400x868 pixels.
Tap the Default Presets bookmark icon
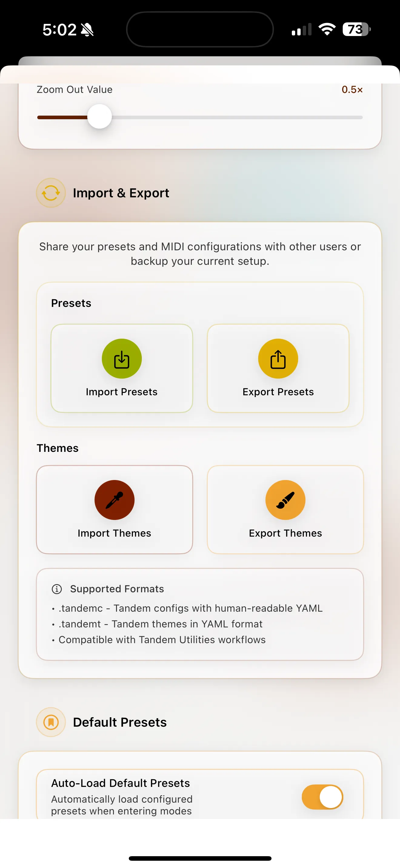[x=51, y=722]
